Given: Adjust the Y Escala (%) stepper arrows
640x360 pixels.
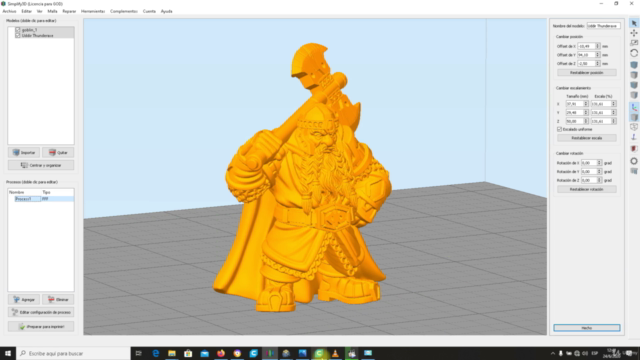Looking at the screenshot, I should point(613,113).
